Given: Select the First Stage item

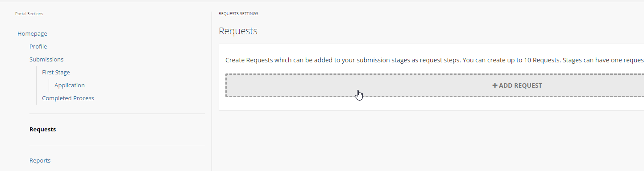Looking at the screenshot, I should (56, 72).
